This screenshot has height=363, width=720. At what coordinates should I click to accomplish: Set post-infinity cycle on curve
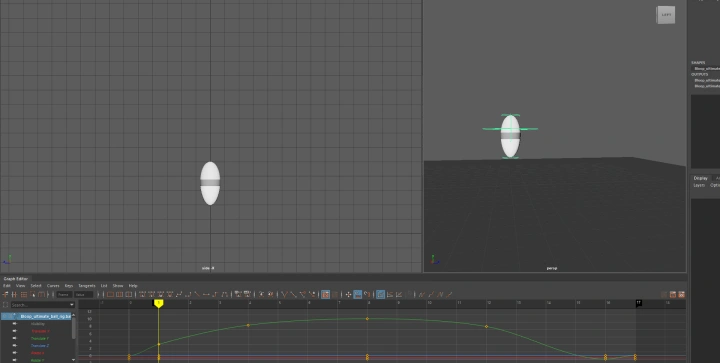(x=439, y=295)
